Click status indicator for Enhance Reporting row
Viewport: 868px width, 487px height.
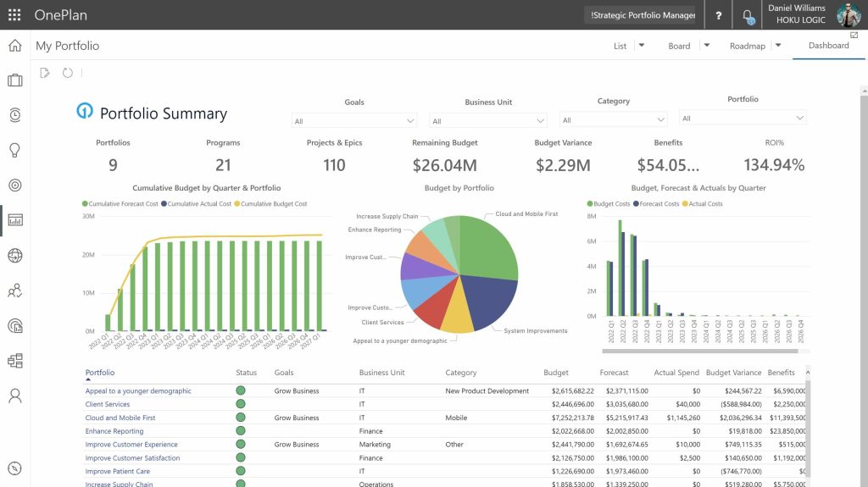coord(240,430)
